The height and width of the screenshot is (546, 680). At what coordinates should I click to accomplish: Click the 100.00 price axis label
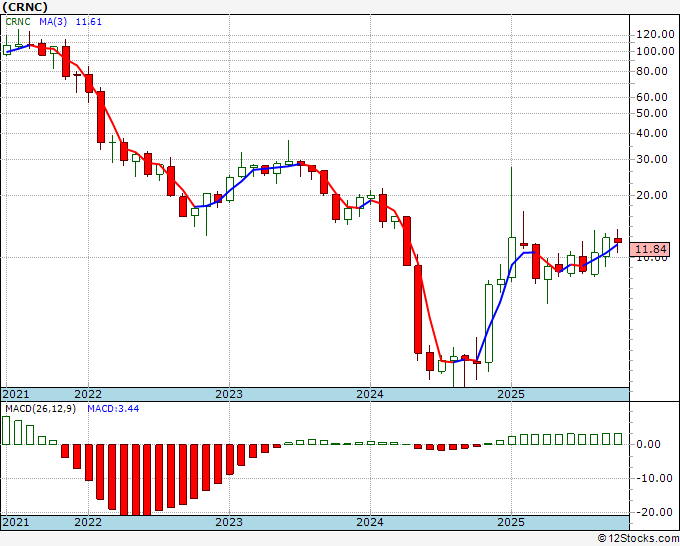[655, 51]
